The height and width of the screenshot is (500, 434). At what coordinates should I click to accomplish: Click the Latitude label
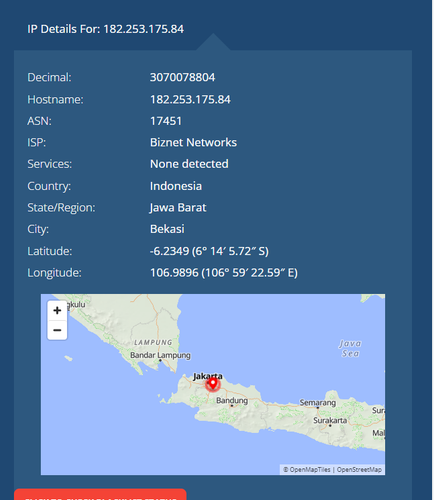[x=49, y=251]
